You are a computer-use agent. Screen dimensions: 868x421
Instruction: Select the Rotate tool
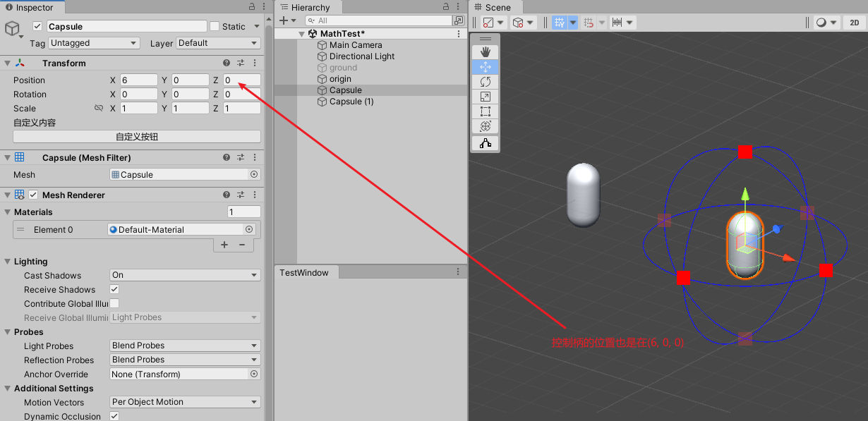point(485,82)
